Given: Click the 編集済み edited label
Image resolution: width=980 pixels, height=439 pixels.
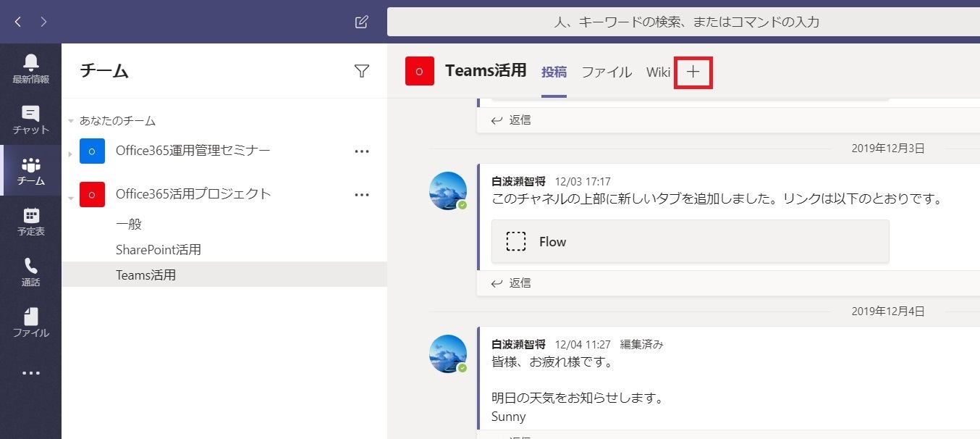Looking at the screenshot, I should [641, 344].
